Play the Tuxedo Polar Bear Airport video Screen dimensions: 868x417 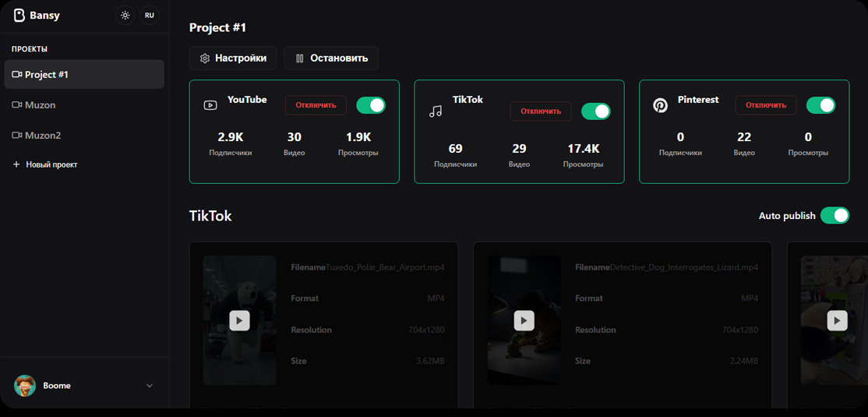coord(239,320)
